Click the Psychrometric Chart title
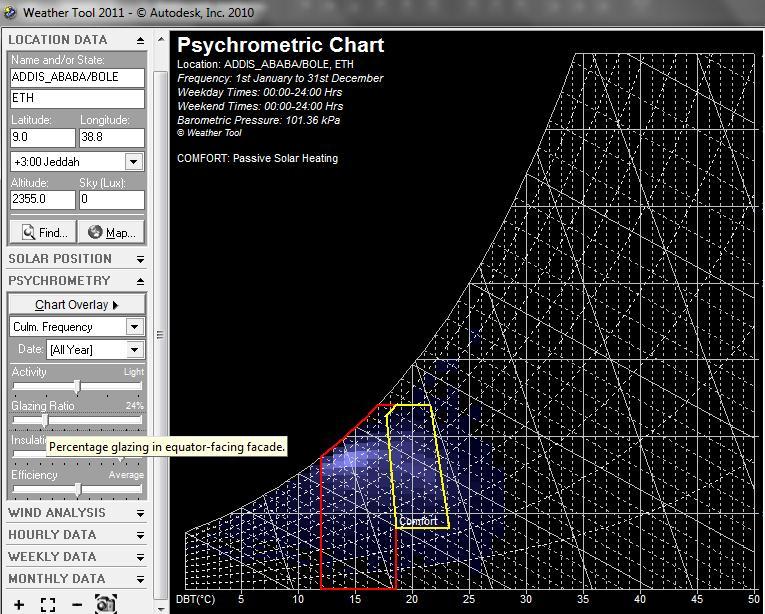 point(281,45)
